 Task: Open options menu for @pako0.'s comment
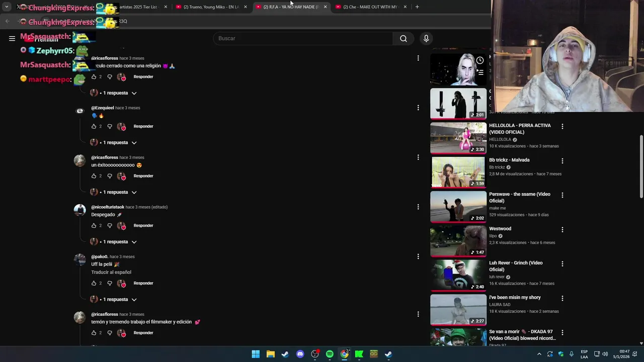418,256
